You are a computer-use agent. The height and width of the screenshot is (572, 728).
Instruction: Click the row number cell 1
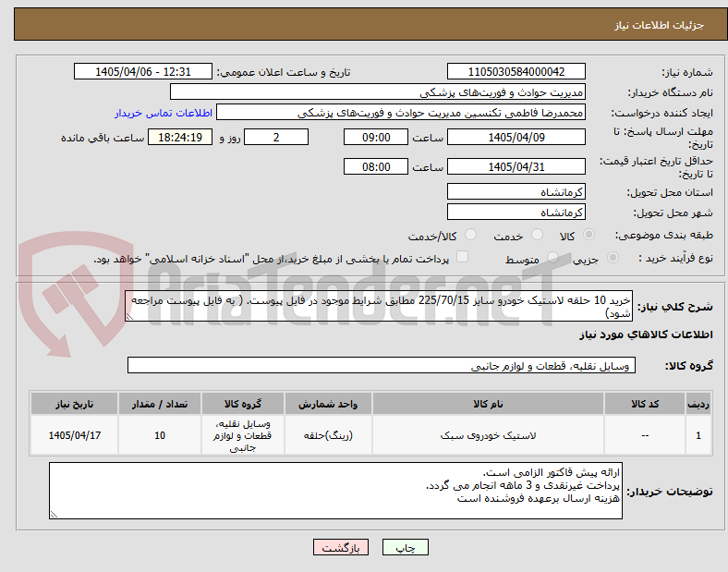tap(698, 435)
